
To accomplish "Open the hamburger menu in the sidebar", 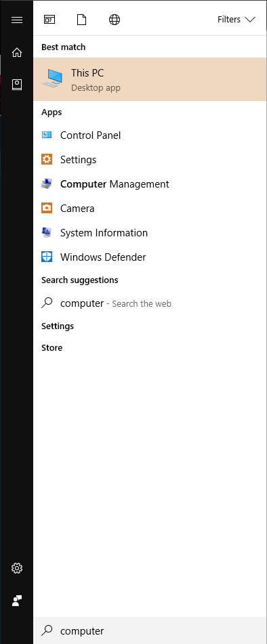I will [17, 20].
